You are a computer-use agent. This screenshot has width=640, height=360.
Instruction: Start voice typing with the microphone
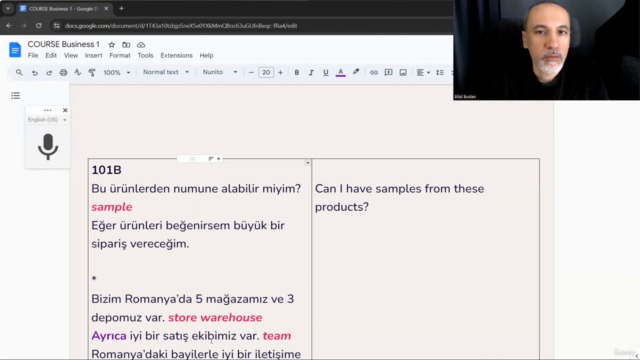click(x=48, y=147)
